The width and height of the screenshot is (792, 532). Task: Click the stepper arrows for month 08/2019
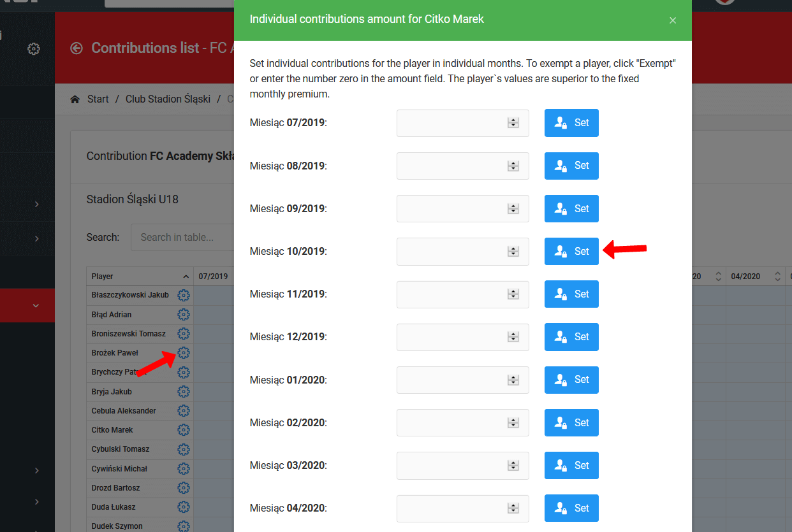point(513,166)
